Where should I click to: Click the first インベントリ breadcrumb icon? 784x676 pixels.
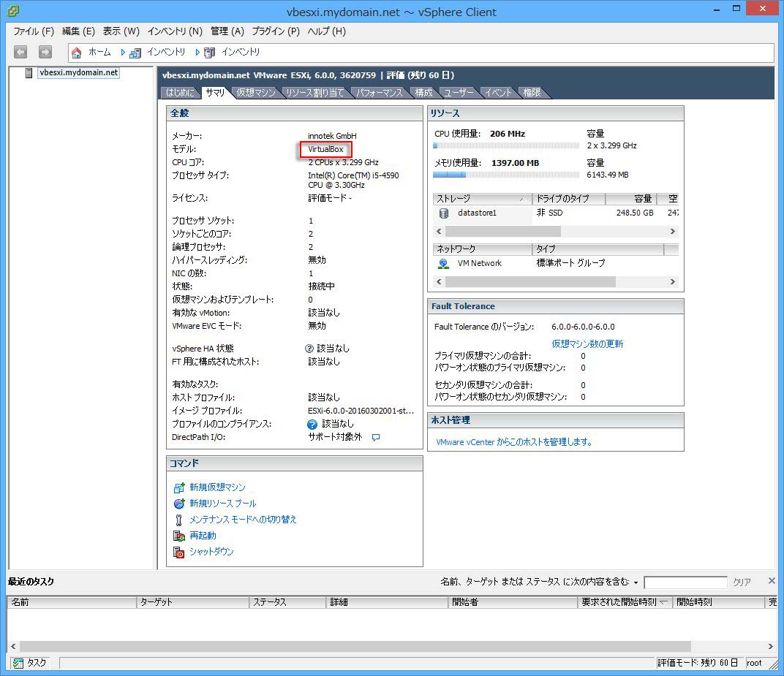pos(135,53)
